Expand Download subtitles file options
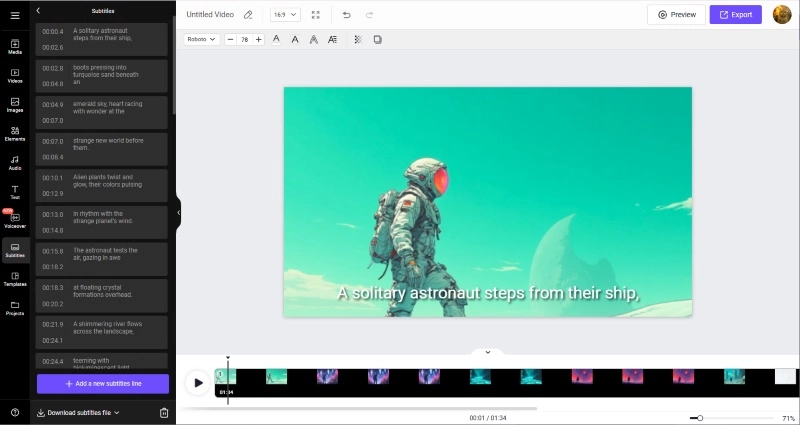This screenshot has height=425, width=800. coord(78,413)
